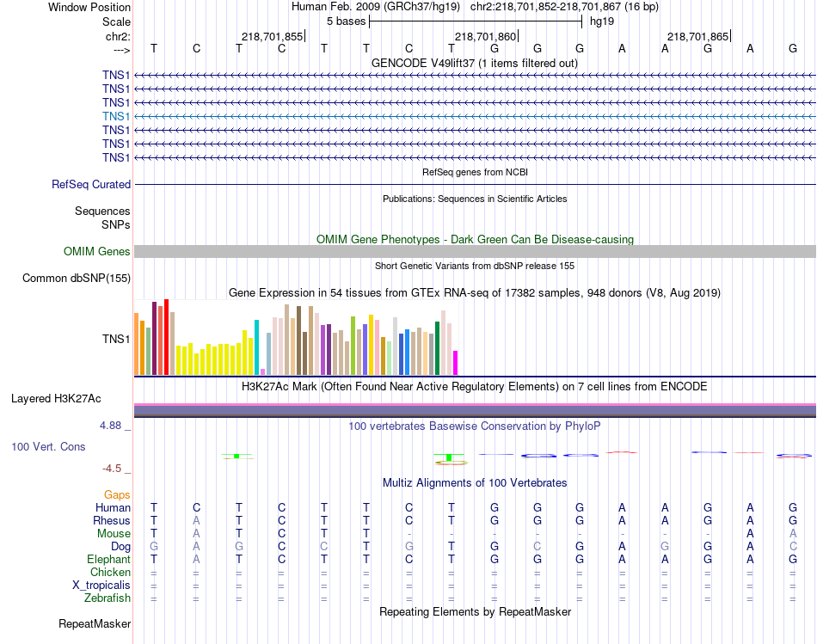
Task: Open 100 vertebrates Basewise Conservation title
Action: click(x=474, y=426)
